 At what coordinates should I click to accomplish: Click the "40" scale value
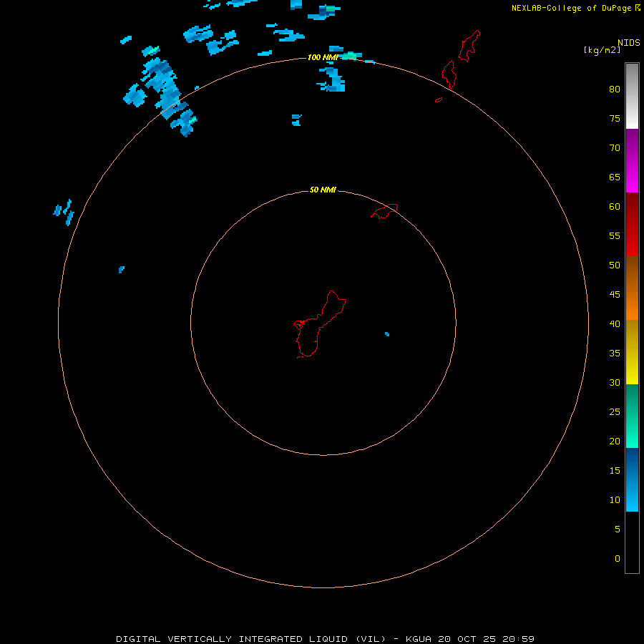click(615, 324)
